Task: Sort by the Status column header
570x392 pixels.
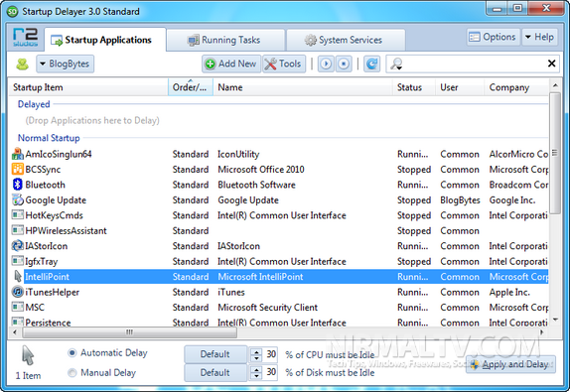Action: tap(414, 87)
